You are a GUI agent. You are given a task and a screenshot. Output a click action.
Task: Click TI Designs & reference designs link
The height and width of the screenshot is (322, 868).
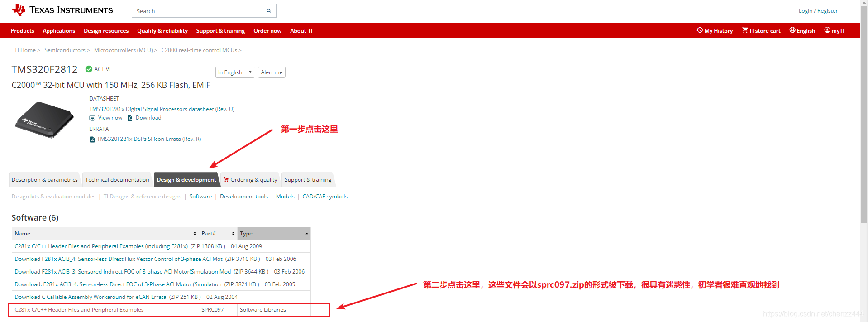(142, 197)
